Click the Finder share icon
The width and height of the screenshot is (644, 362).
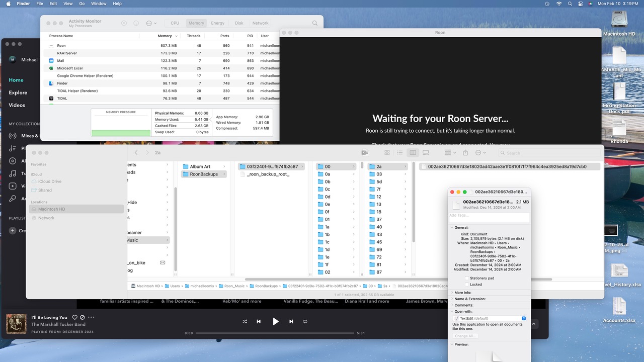click(465, 152)
